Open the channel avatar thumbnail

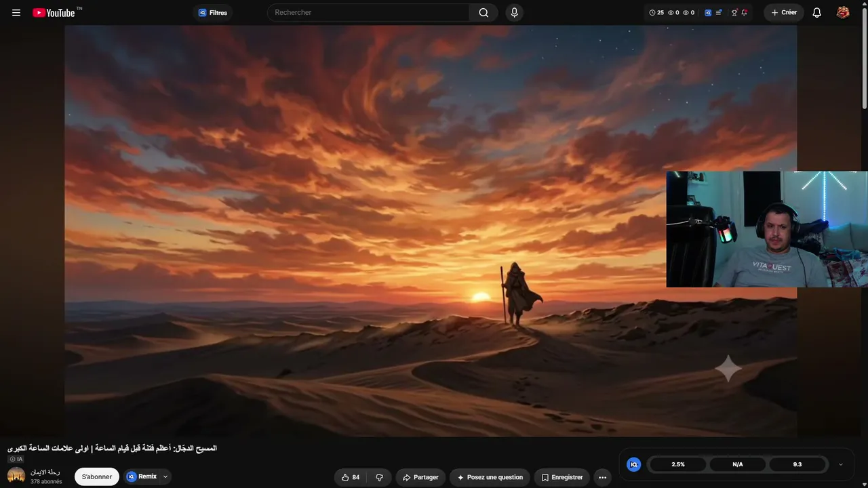(16, 476)
